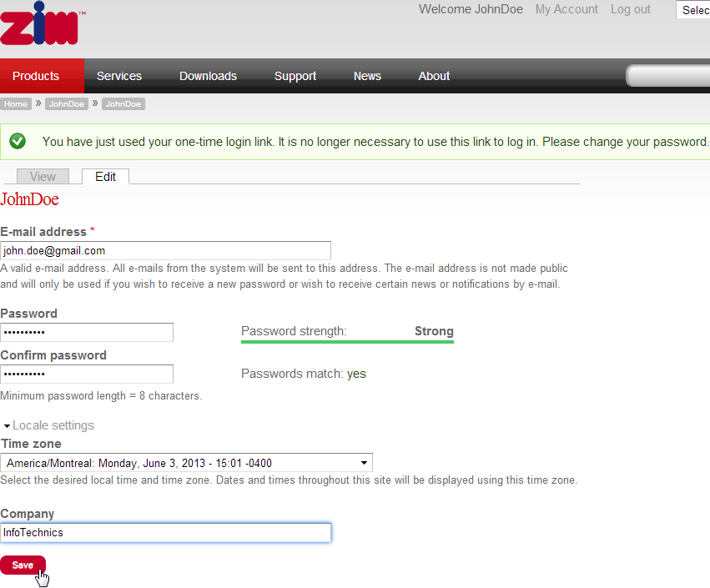The image size is (710, 588).
Task: Click the Company input field
Action: (165, 532)
